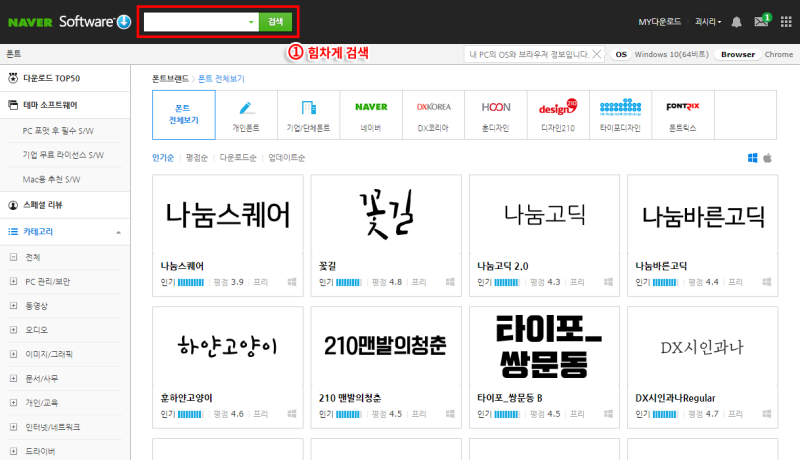This screenshot has height=460, width=800.
Task: Click the 폰트 전체보기 breadcrumb link
Action: coord(221,79)
